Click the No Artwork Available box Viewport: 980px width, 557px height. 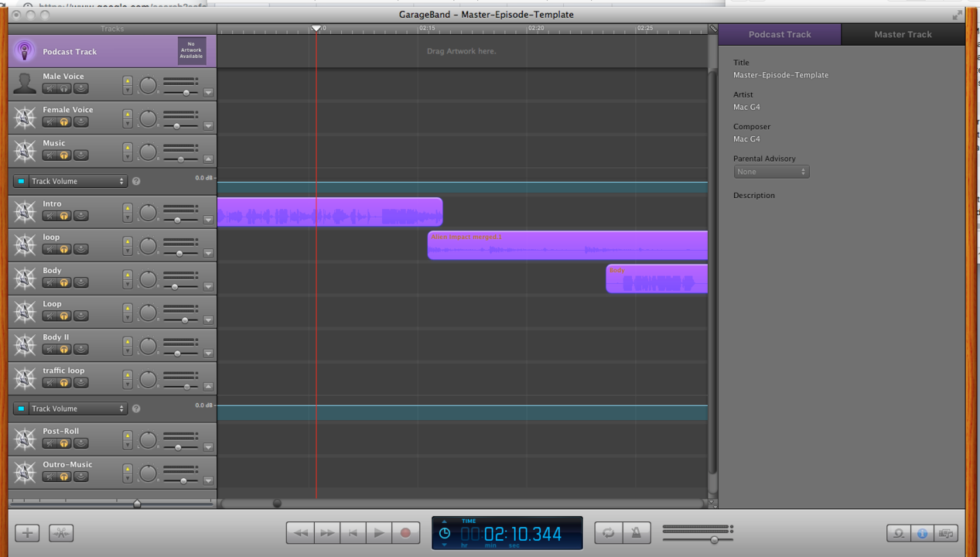[191, 51]
